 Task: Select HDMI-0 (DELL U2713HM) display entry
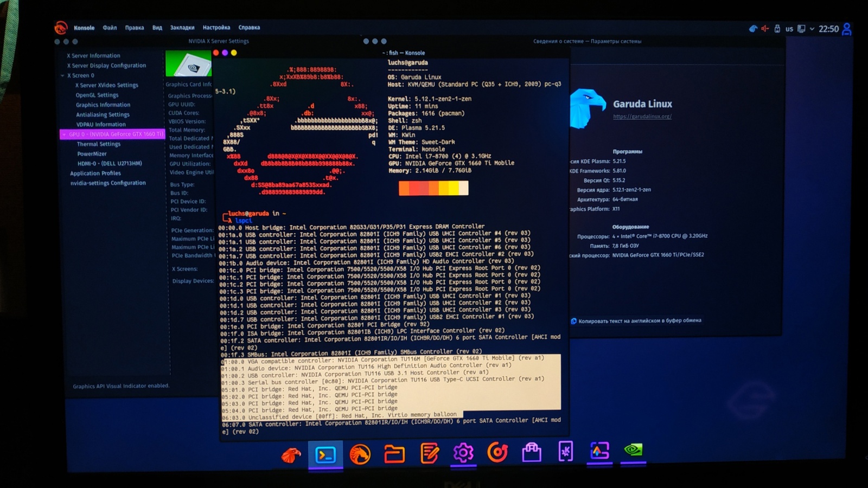click(x=110, y=163)
